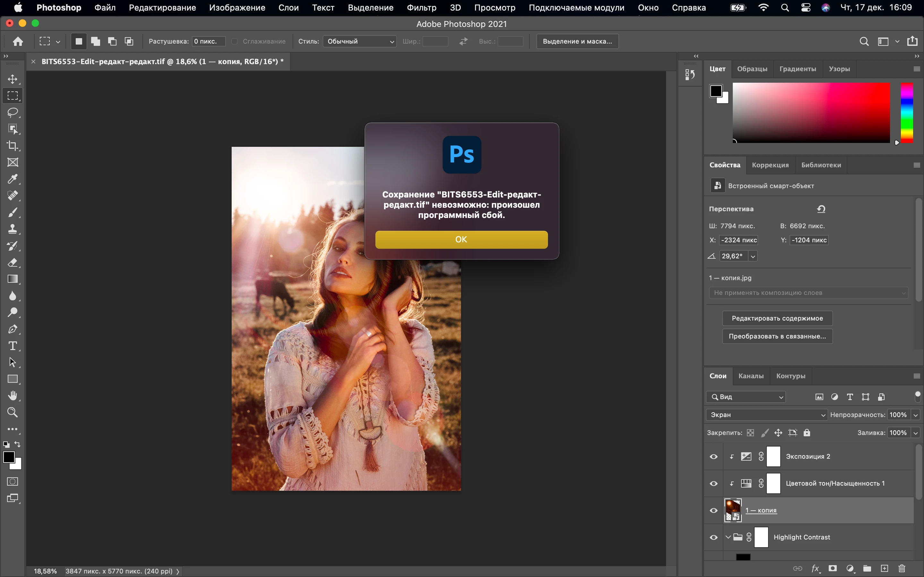
Task: Select the Lasso tool
Action: click(13, 112)
